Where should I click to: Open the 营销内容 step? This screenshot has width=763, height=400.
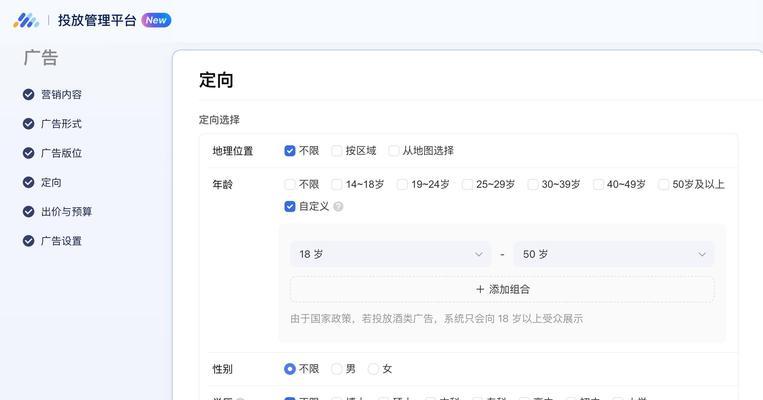[x=61, y=94]
